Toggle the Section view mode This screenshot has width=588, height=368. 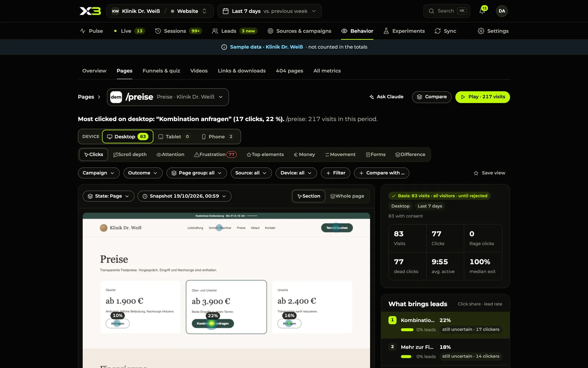coord(309,196)
